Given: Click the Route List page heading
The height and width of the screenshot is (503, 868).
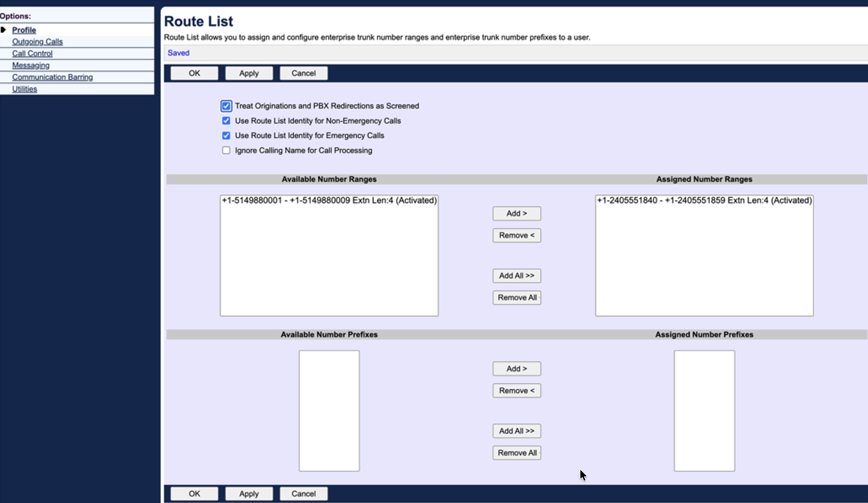Looking at the screenshot, I should [x=199, y=21].
